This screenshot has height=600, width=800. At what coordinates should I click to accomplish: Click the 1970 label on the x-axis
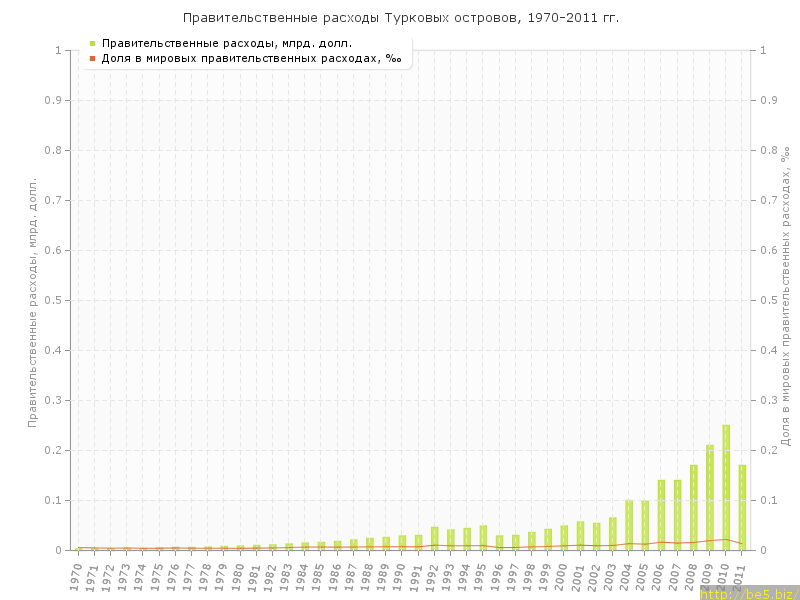77,576
